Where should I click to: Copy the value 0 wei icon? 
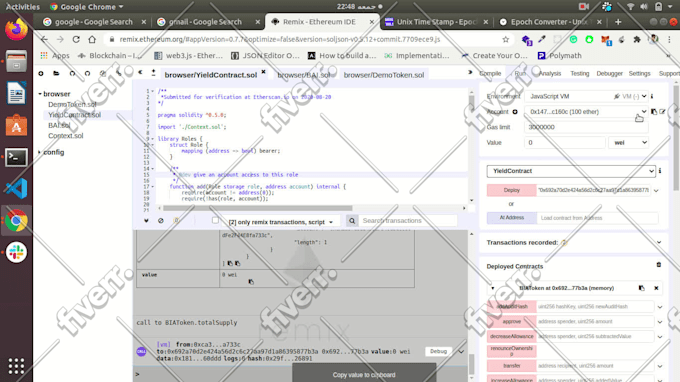[251, 282]
